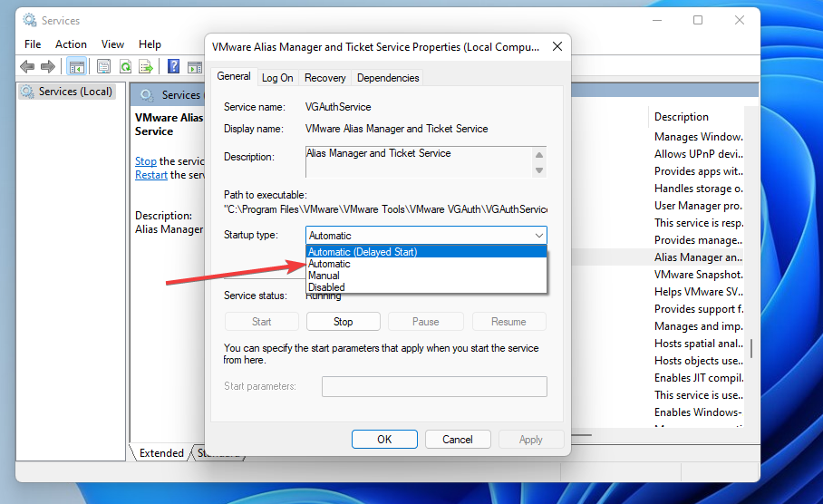Image resolution: width=823 pixels, height=504 pixels.
Task: Click the Export List toolbar icon
Action: click(x=145, y=67)
